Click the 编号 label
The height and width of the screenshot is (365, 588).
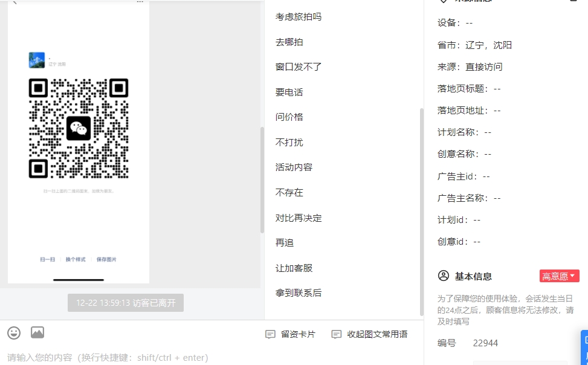coord(447,343)
